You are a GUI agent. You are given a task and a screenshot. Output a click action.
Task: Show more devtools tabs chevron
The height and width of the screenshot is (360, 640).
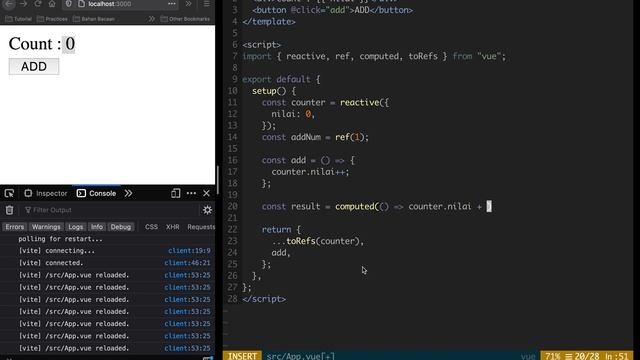point(129,193)
